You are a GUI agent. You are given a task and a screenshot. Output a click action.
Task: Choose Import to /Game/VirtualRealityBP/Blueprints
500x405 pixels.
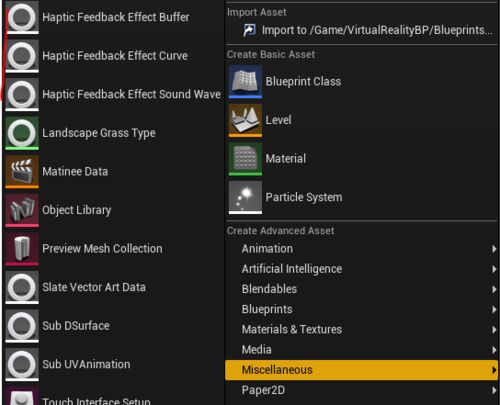pyautogui.click(x=361, y=30)
